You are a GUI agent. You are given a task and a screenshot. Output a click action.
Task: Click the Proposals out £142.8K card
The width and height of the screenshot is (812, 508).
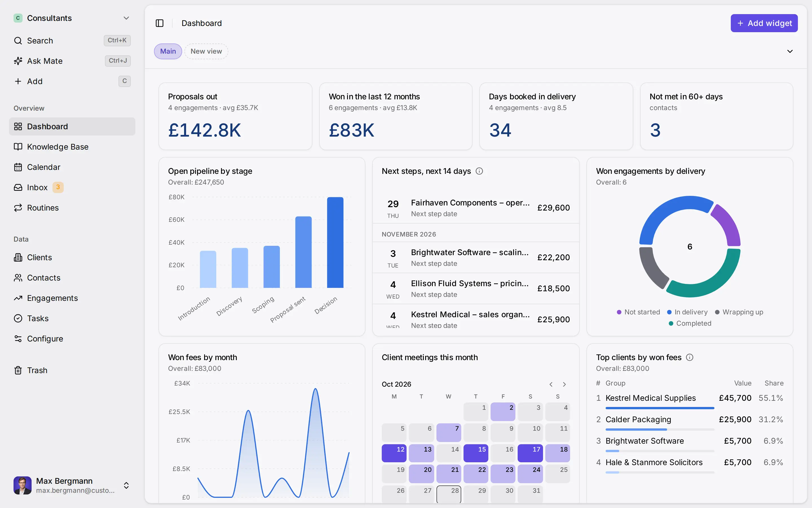pyautogui.click(x=235, y=116)
